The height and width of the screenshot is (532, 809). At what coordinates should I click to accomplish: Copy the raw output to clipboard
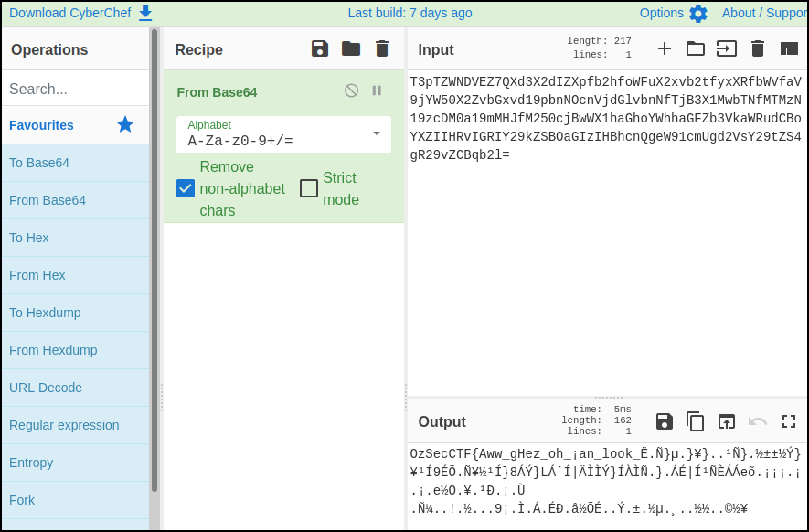pyautogui.click(x=696, y=421)
